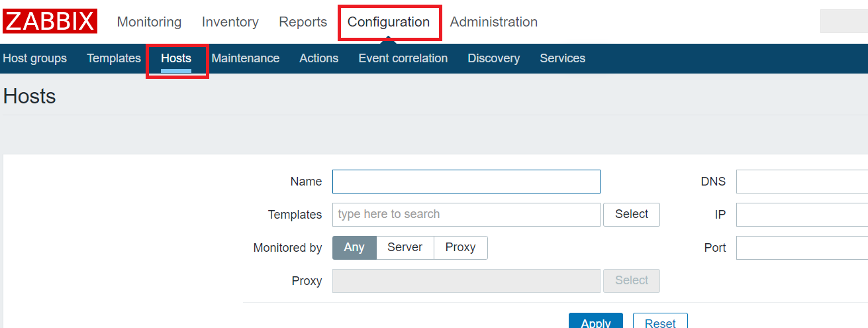Choose Proxy for Monitored by
The image size is (868, 328).
(x=461, y=248)
